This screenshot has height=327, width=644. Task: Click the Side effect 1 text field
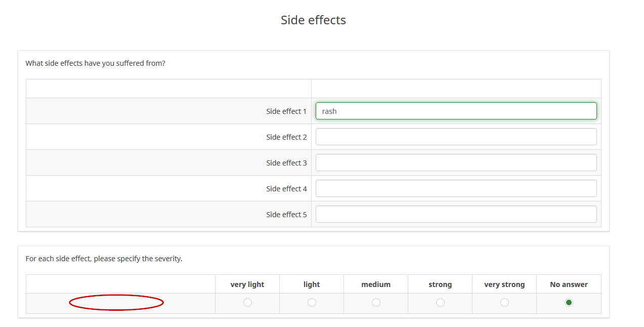(x=456, y=111)
